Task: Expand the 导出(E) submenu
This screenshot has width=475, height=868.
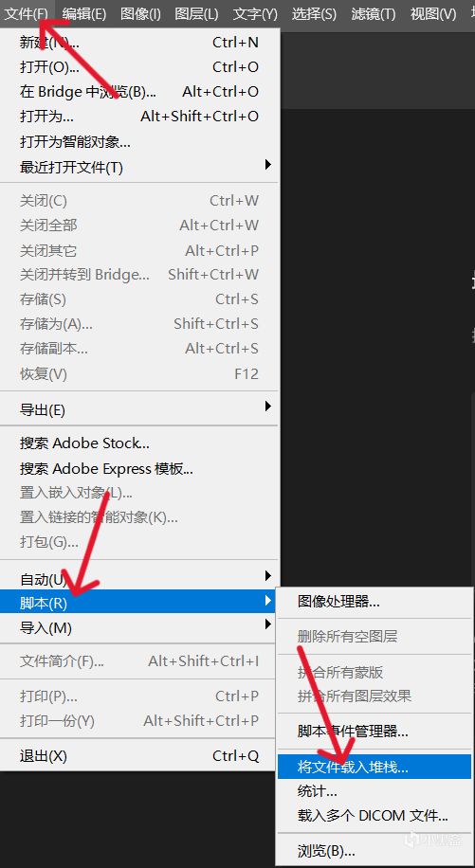Action: coord(139,409)
